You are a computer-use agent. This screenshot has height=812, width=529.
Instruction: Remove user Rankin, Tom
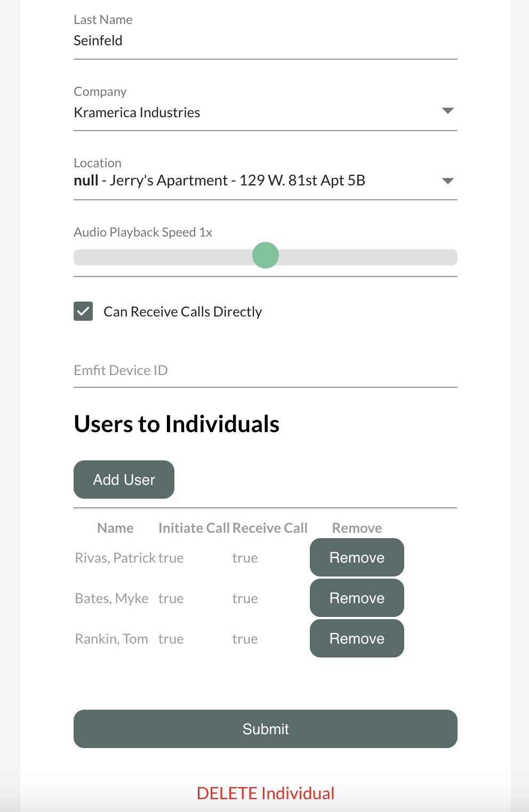point(357,638)
